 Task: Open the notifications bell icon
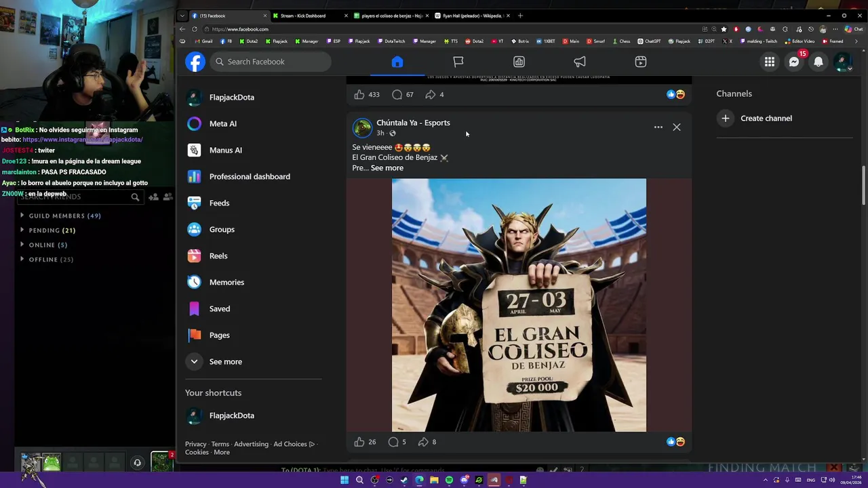click(818, 62)
